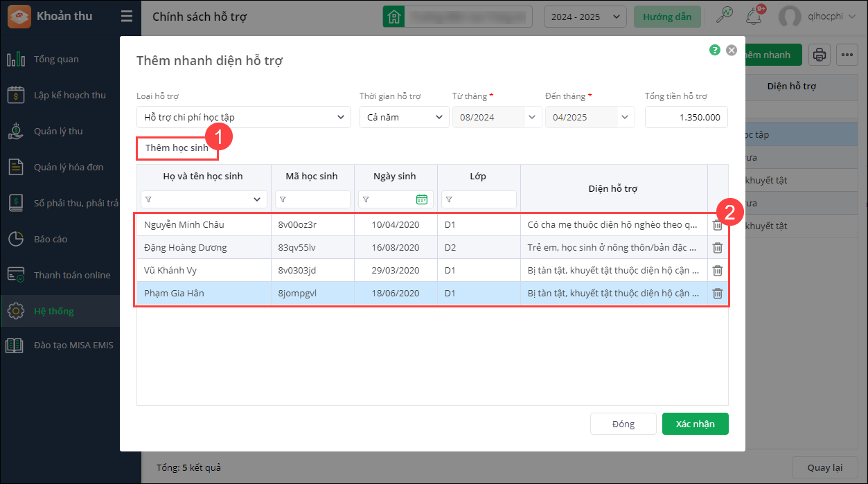Delete the Phạm Gia Hân row
Image resolution: width=868 pixels, height=484 pixels.
click(718, 294)
